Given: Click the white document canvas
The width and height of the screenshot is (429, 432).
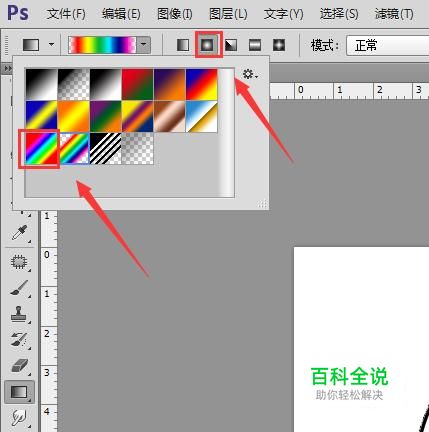Looking at the screenshot, I should click(x=361, y=339).
